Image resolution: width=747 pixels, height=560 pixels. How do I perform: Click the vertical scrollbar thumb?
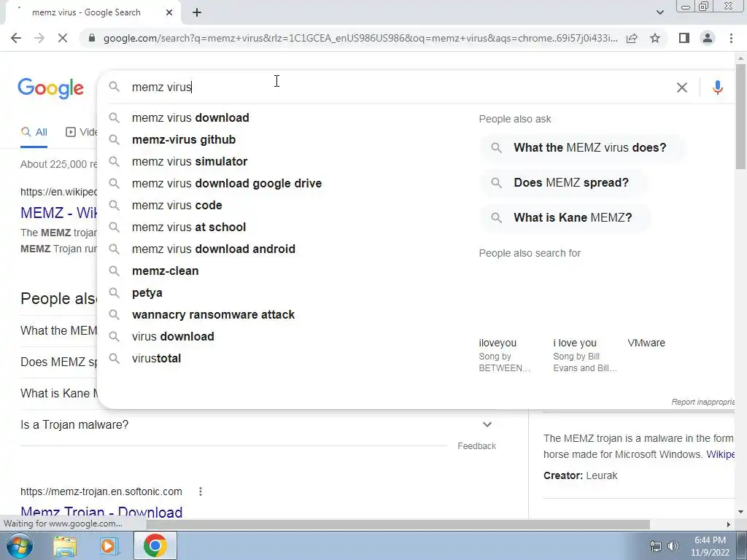pos(740,116)
